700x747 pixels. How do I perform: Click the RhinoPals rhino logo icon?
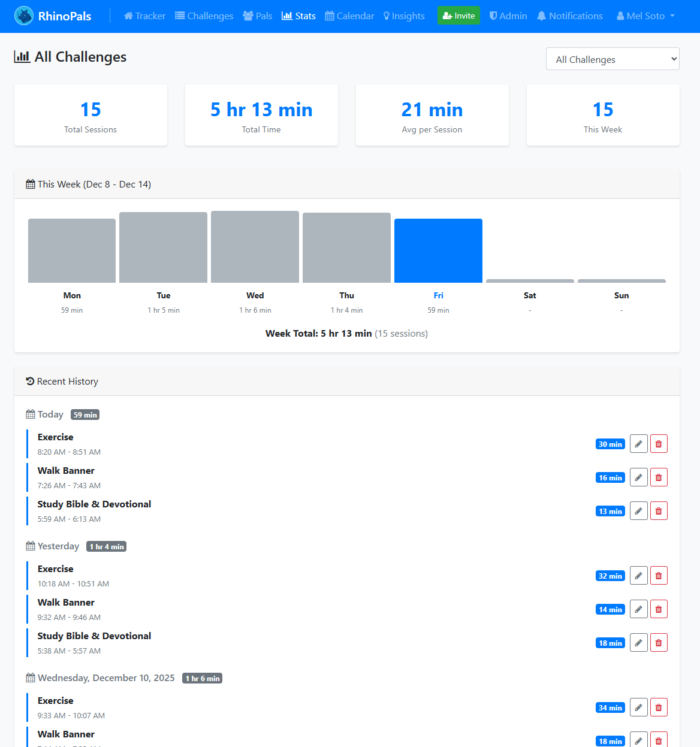[24, 16]
